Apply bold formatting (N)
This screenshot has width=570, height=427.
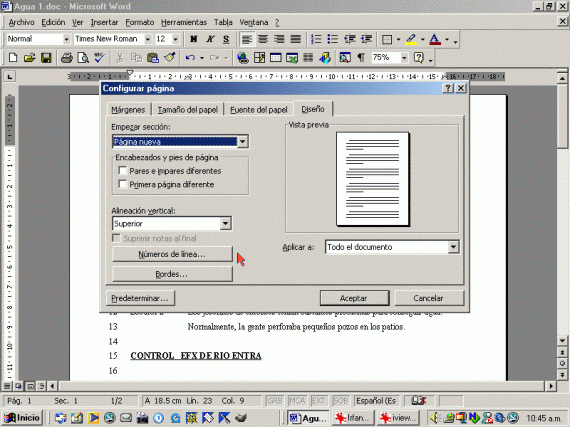click(194, 39)
